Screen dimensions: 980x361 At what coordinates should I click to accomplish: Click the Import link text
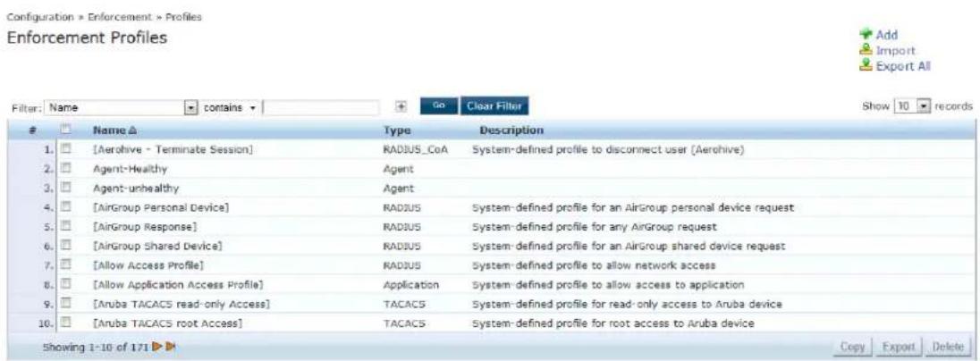[x=896, y=51]
